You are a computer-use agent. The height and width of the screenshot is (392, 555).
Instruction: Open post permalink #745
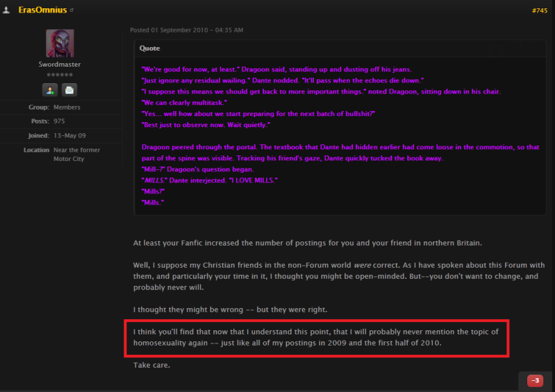[540, 10]
